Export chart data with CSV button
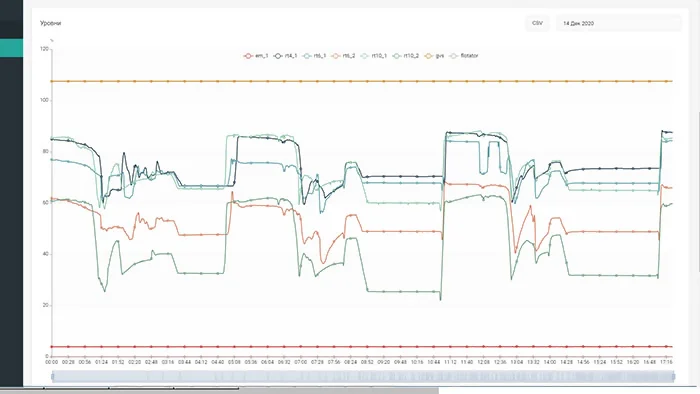 click(537, 23)
